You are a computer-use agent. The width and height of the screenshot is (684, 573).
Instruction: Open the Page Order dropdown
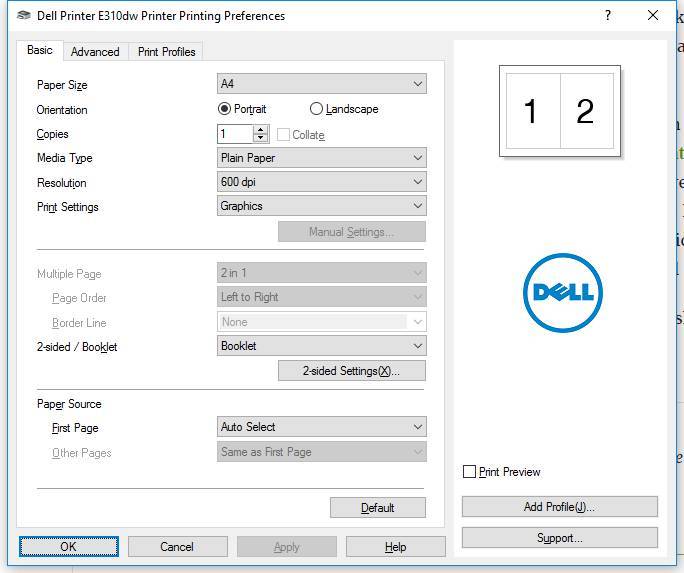click(321, 297)
